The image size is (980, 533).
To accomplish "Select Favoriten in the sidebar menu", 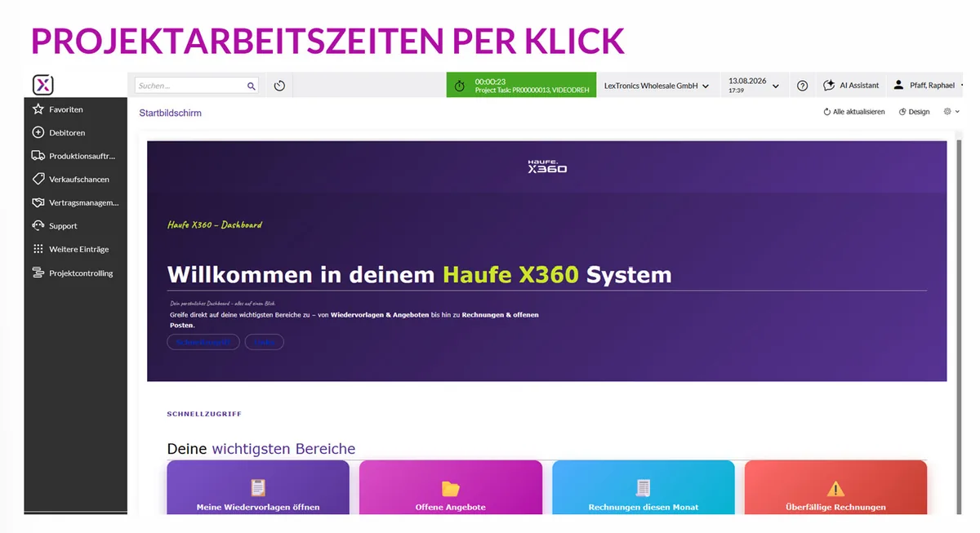I will click(66, 109).
